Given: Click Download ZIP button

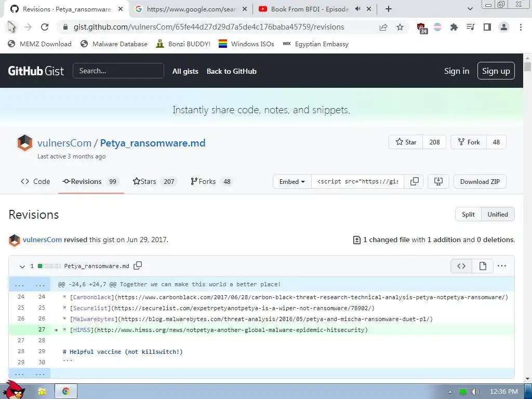Looking at the screenshot, I should (480, 181).
